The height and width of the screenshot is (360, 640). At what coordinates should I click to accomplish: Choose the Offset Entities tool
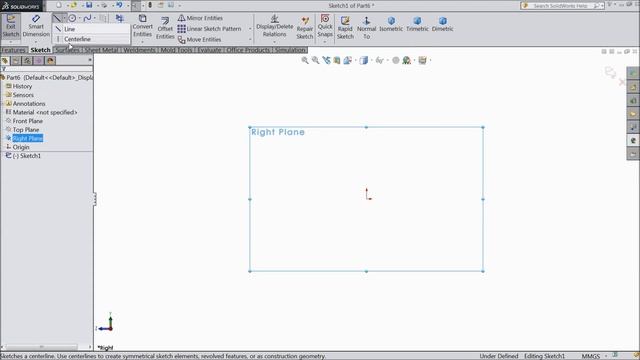pos(165,28)
